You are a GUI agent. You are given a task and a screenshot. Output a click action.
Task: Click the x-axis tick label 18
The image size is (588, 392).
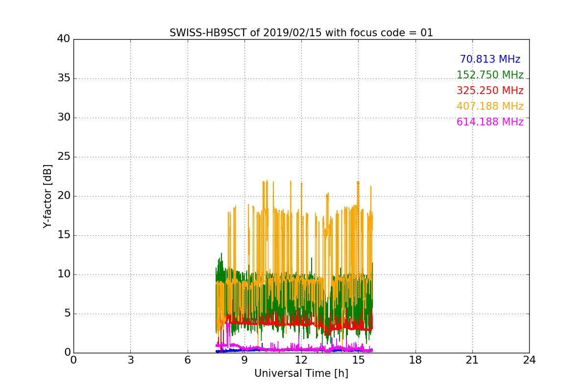(416, 360)
